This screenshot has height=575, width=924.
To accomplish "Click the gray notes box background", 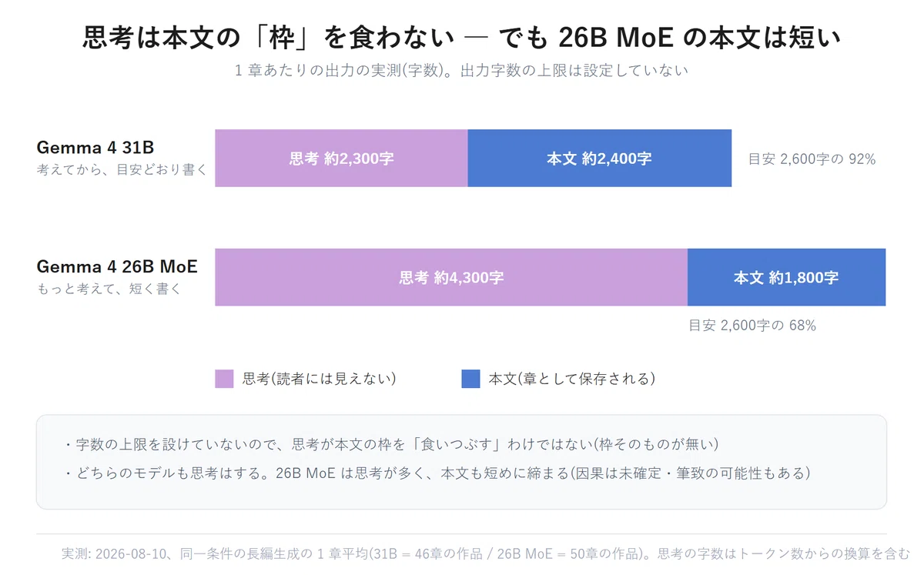I will click(461, 462).
